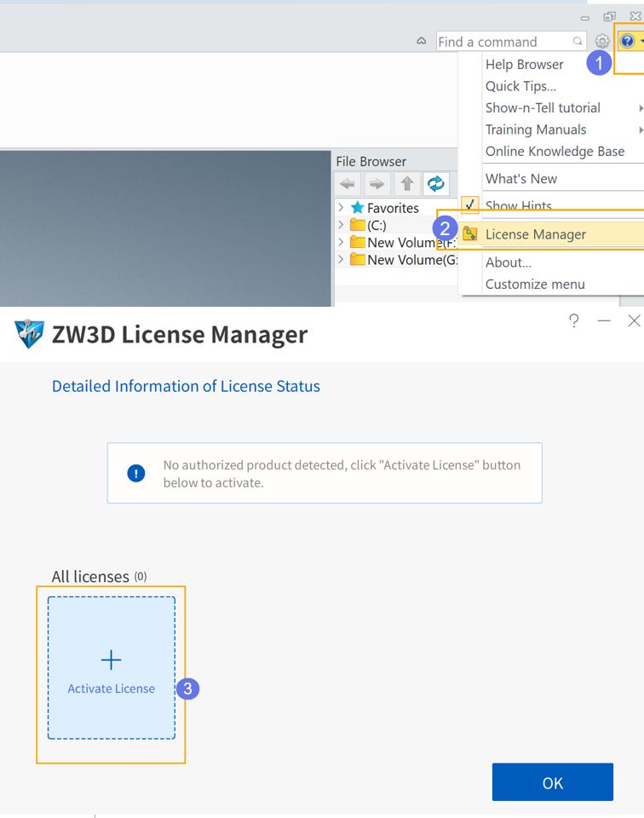Open Online Knowledge Base
This screenshot has width=644, height=818.
pyautogui.click(x=555, y=152)
